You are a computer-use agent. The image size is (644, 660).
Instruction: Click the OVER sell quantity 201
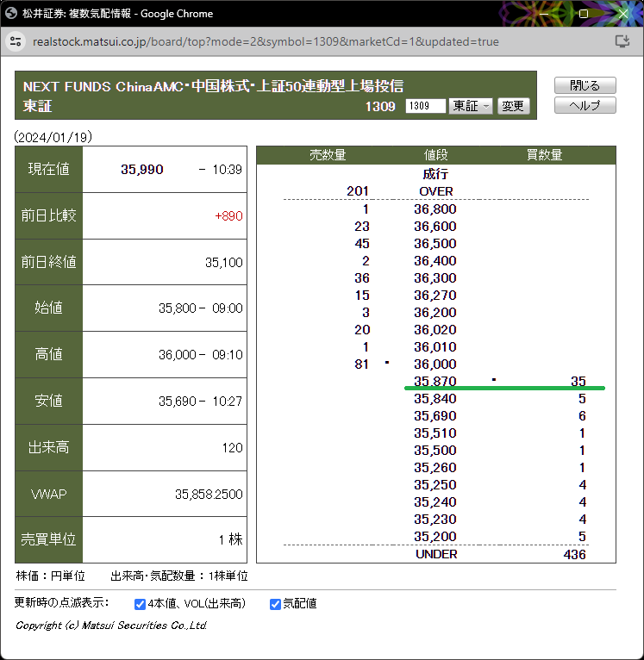pyautogui.click(x=358, y=191)
